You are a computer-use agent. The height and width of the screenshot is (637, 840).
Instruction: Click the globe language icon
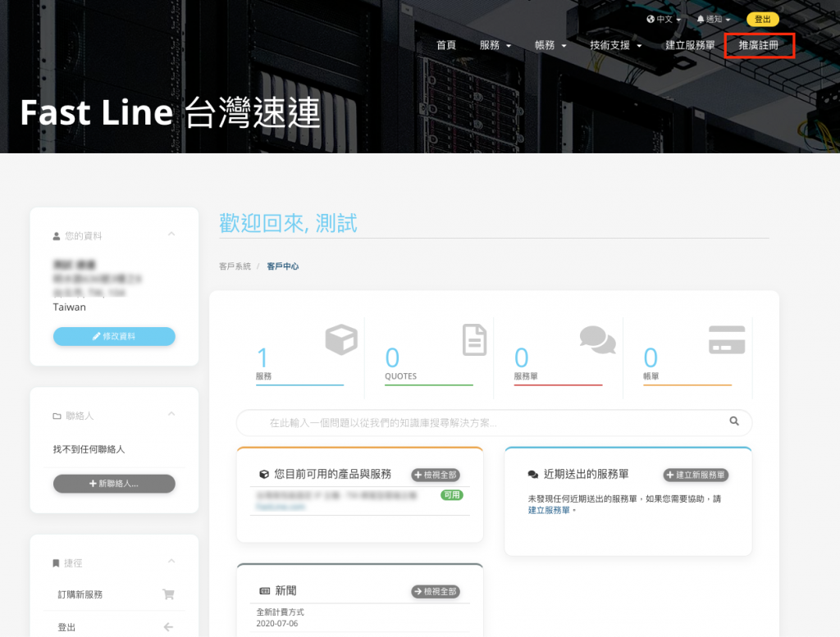point(651,20)
